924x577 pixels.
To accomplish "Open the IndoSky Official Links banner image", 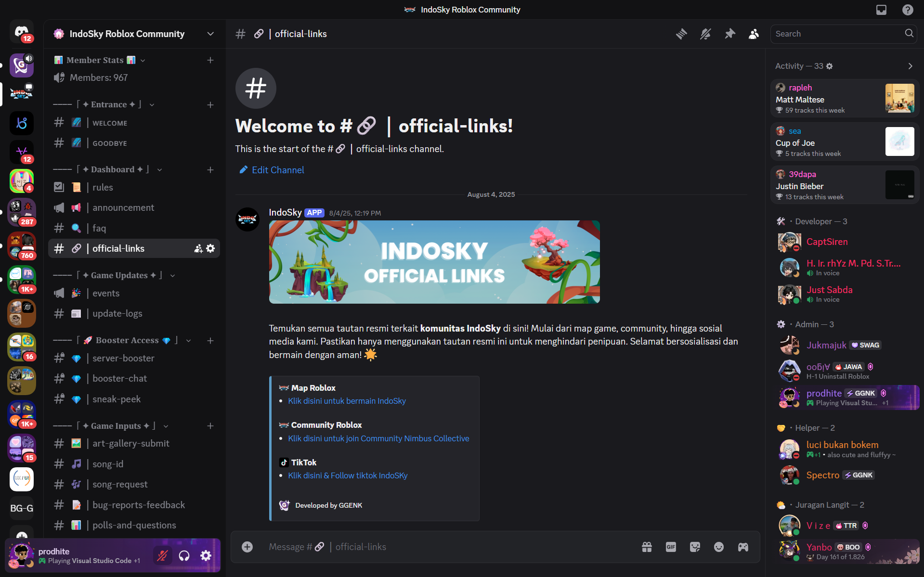I will (x=434, y=262).
